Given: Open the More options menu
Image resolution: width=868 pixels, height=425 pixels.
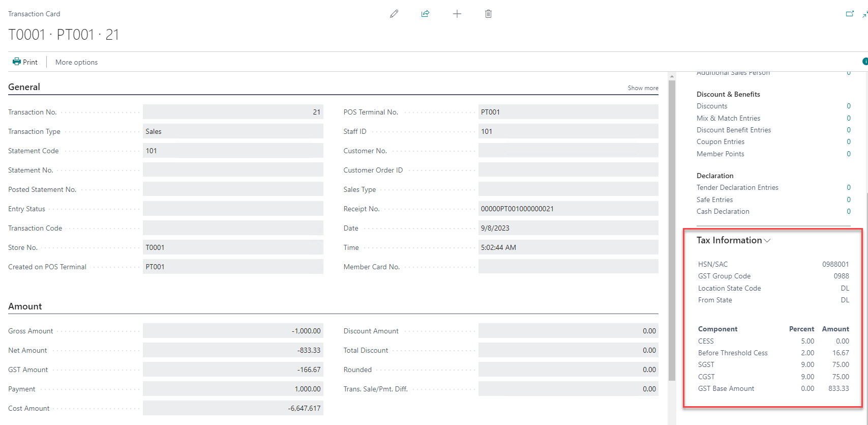Looking at the screenshot, I should (x=76, y=62).
